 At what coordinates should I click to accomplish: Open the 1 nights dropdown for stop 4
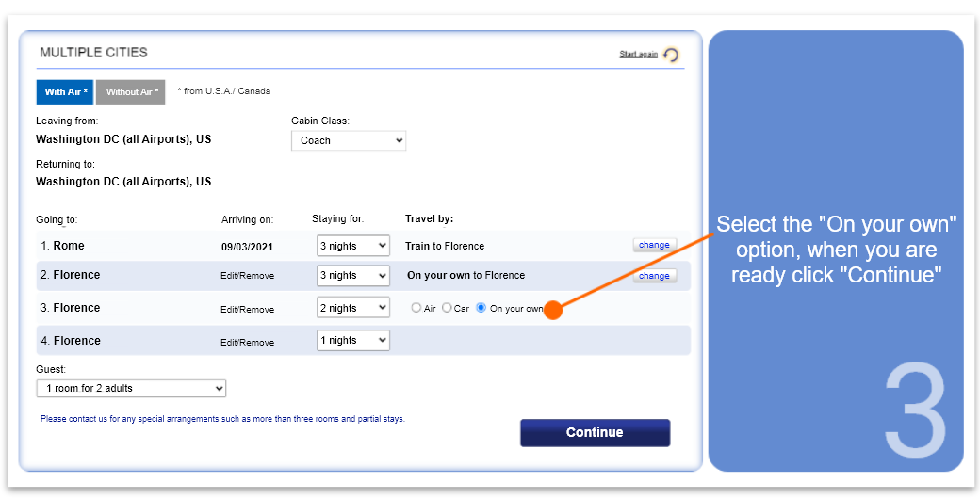coord(352,340)
